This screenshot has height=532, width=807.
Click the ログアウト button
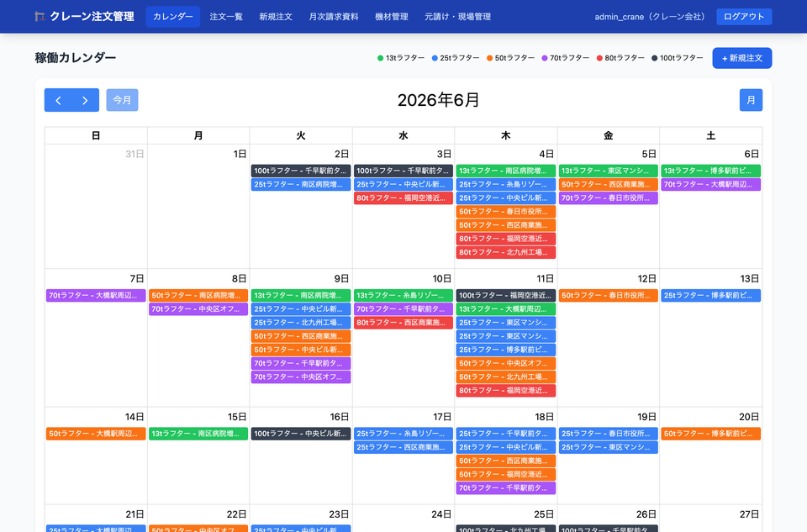tap(744, 17)
